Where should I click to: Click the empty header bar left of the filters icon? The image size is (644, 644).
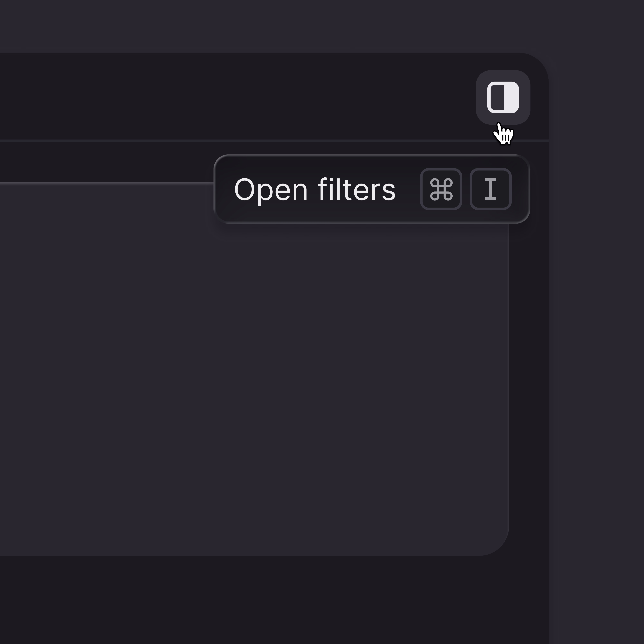click(233, 97)
